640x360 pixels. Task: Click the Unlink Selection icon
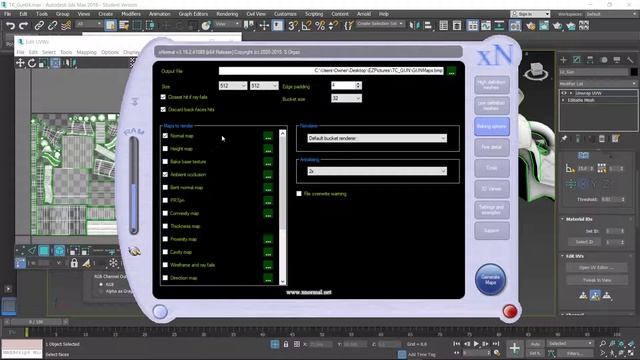coord(53,26)
